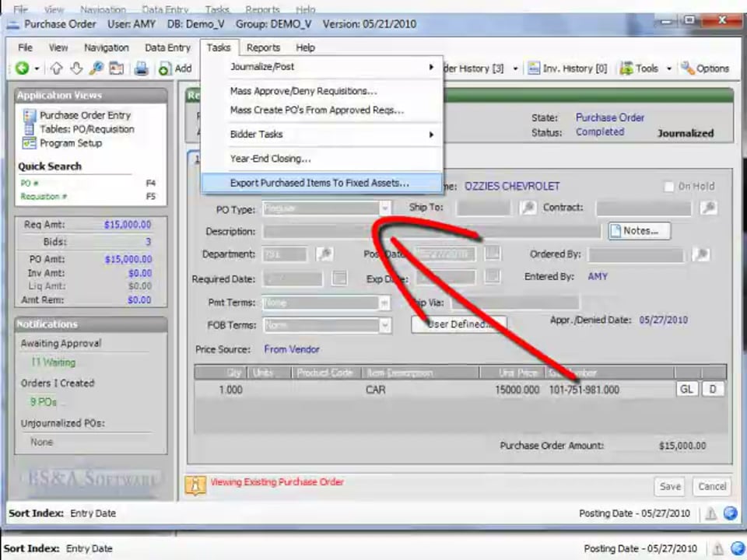Click Ordered By lookup icon
This screenshot has width=747, height=560.
pyautogui.click(x=701, y=254)
